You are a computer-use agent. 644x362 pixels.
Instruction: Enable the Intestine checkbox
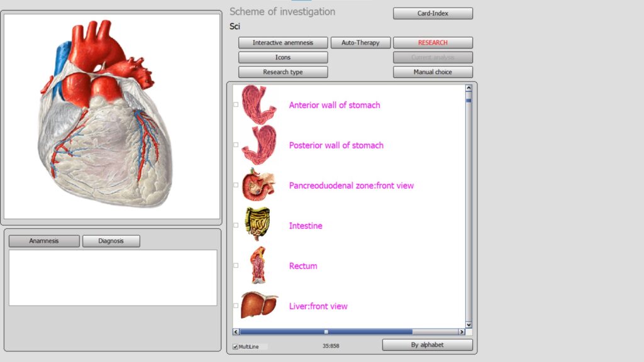tap(236, 226)
